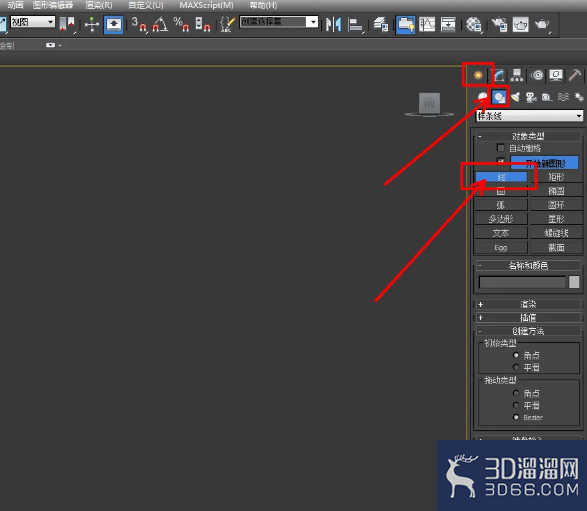587x511 pixels.
Task: Open the MAXScript(M) menu
Action: (206, 5)
